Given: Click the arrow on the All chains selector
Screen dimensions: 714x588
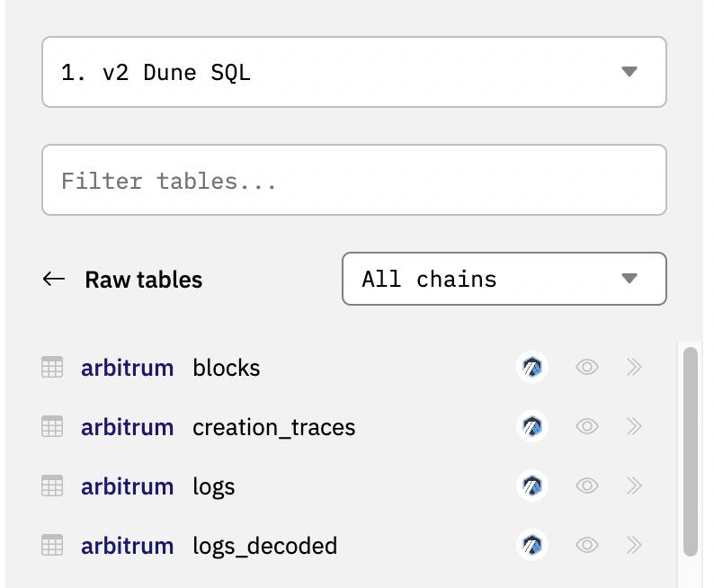Looking at the screenshot, I should point(629,278).
